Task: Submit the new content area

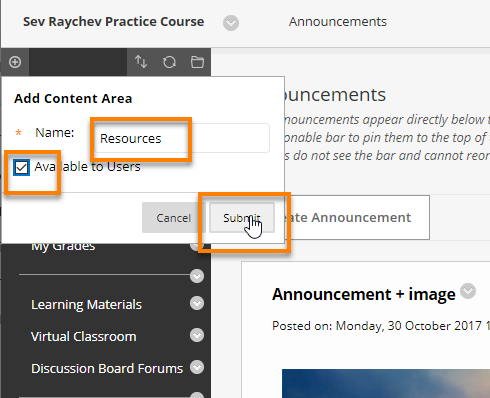Action: click(242, 218)
